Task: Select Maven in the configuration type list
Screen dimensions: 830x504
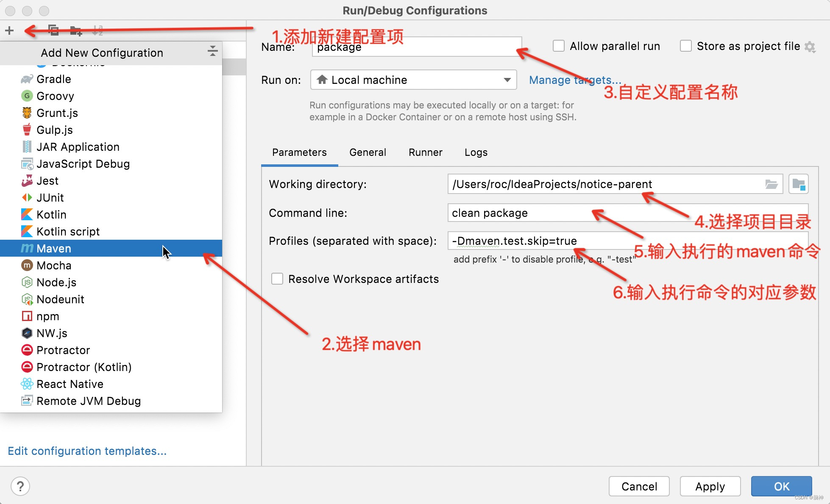Action: point(54,249)
